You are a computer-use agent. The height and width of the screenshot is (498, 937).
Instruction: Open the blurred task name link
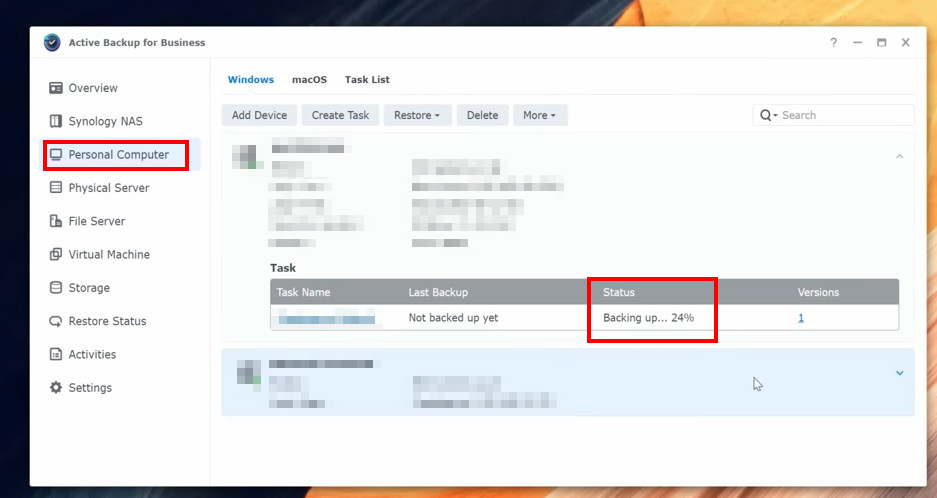pyautogui.click(x=327, y=318)
